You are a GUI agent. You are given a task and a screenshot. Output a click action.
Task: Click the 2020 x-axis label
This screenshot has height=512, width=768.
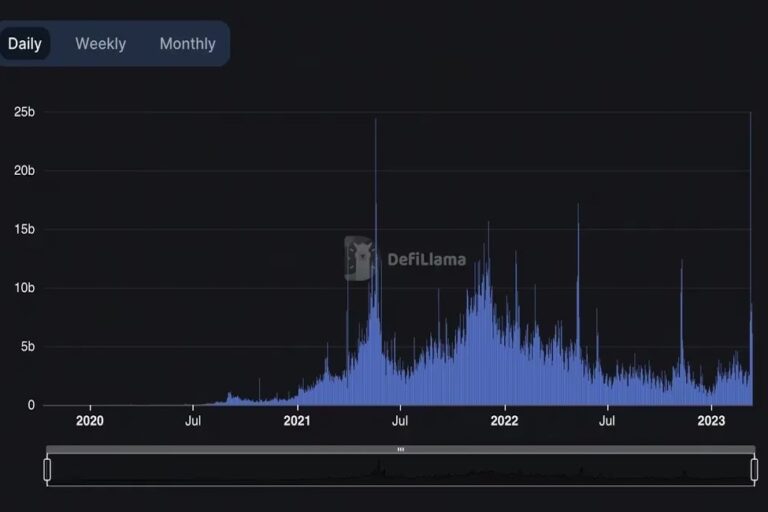(x=90, y=421)
